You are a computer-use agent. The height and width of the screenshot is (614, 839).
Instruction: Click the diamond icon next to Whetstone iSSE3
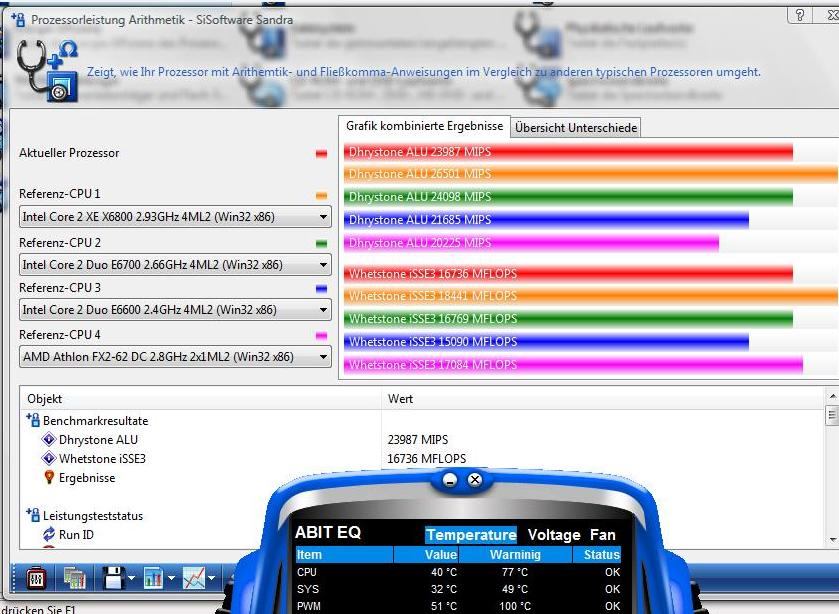coord(49,459)
